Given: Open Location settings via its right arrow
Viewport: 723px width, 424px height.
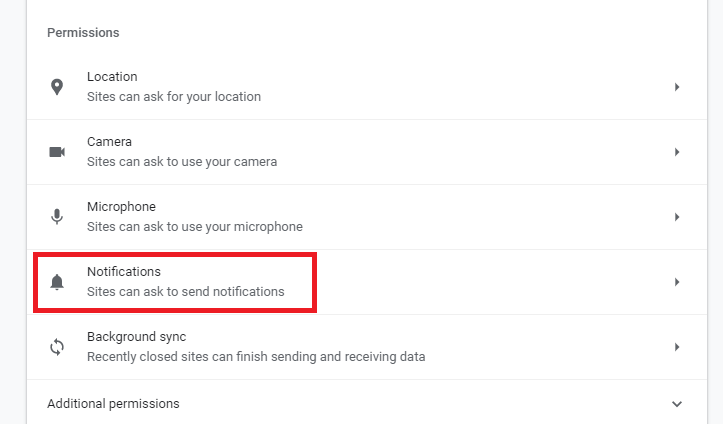Looking at the screenshot, I should (x=677, y=87).
